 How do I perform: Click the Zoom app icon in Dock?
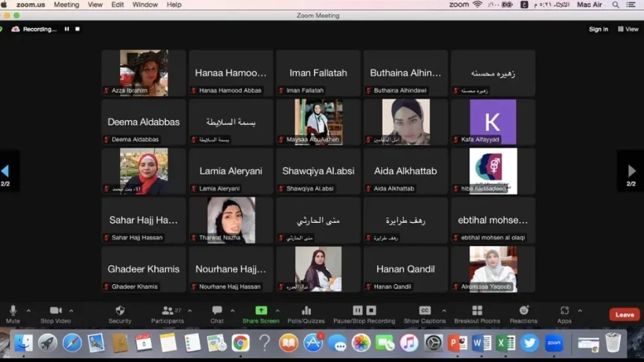553,343
